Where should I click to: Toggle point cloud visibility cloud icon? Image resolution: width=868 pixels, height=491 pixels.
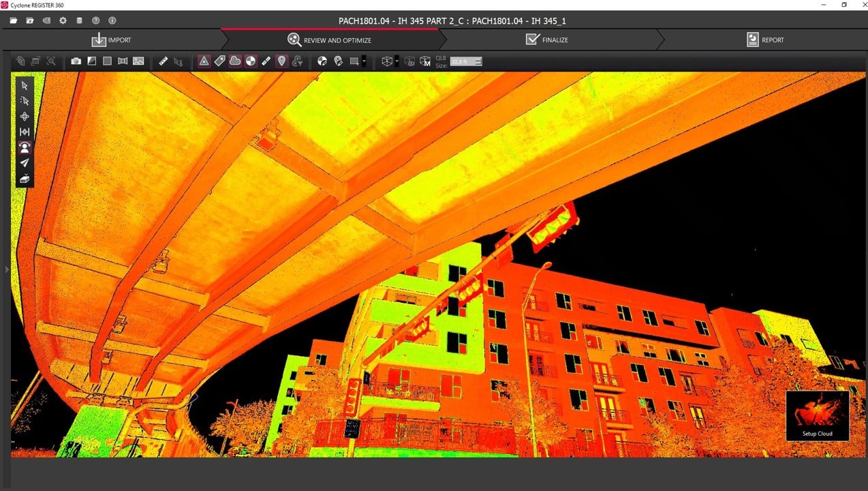click(x=235, y=61)
